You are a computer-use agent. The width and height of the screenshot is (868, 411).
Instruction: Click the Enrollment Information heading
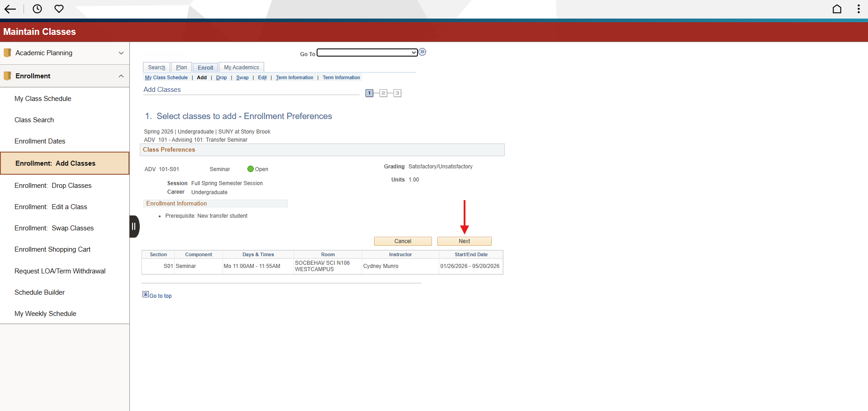[x=176, y=204]
